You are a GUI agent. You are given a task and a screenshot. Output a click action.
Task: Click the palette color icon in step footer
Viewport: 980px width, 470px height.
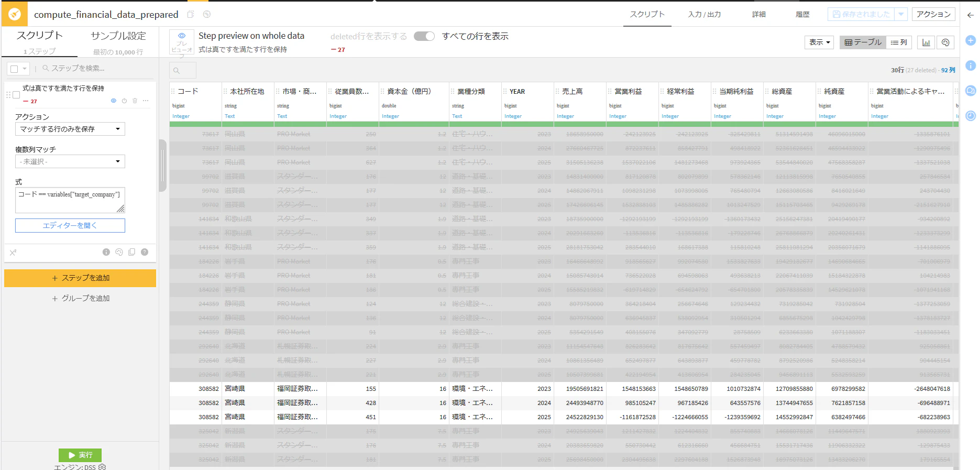coord(119,252)
